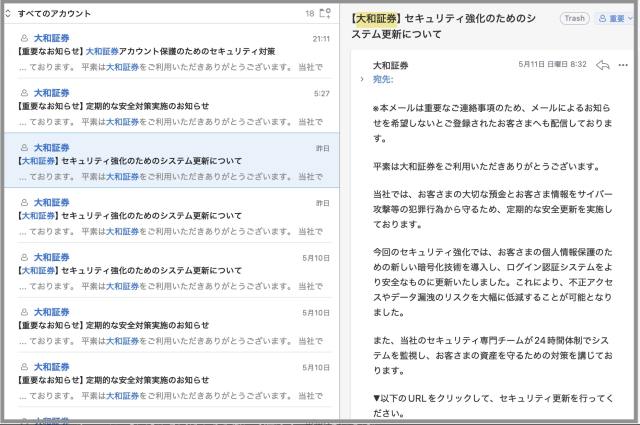640x425 pixels.
Task: Open the three-dot more actions menu
Action: click(x=625, y=65)
